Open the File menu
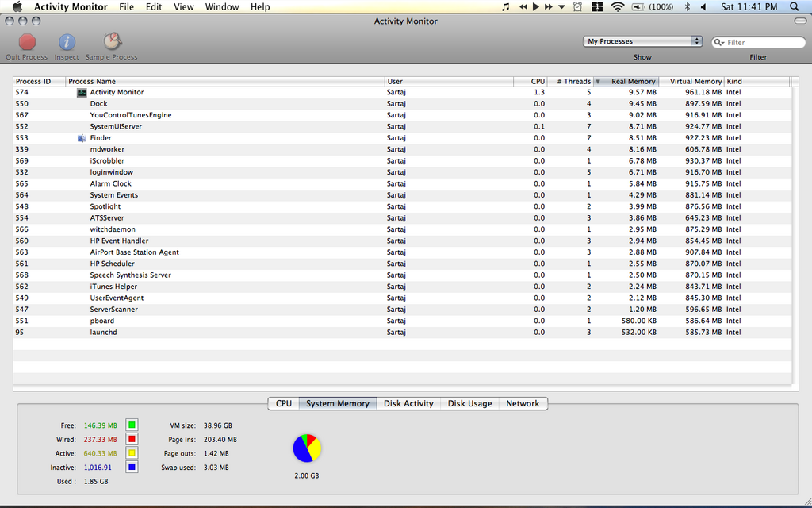The width and height of the screenshot is (812, 508). pos(126,6)
